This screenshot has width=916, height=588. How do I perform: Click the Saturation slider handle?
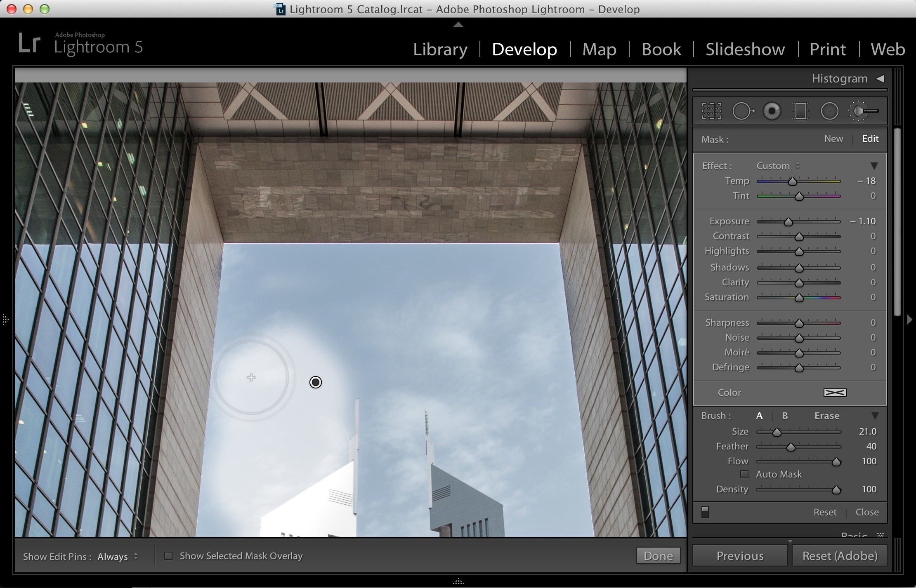pos(799,298)
